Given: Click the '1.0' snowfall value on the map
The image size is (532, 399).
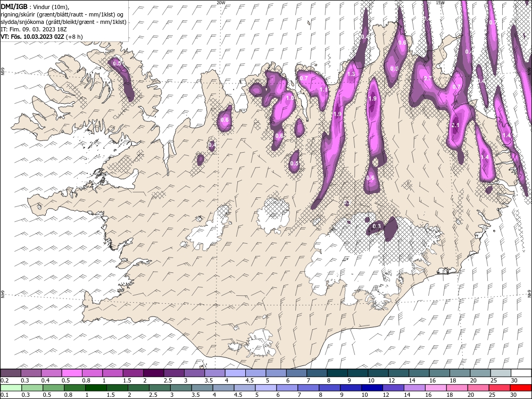Looking at the screenshot, I should [x=290, y=98].
